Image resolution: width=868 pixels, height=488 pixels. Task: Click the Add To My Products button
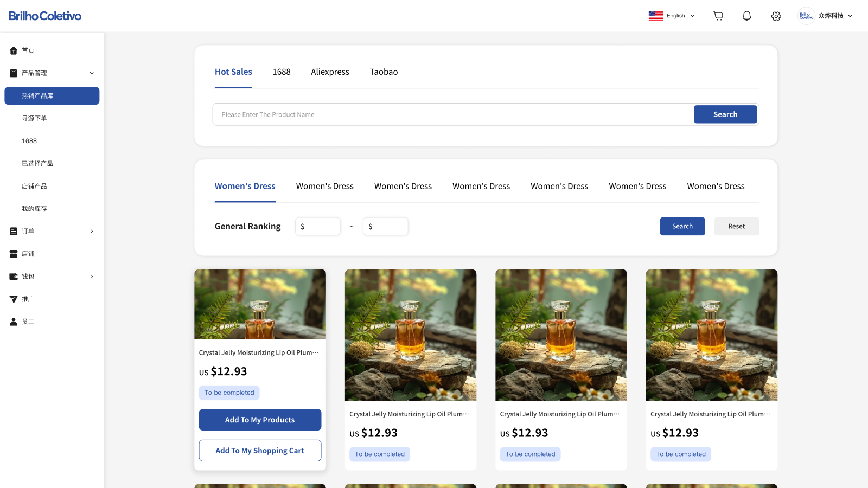[260, 419]
